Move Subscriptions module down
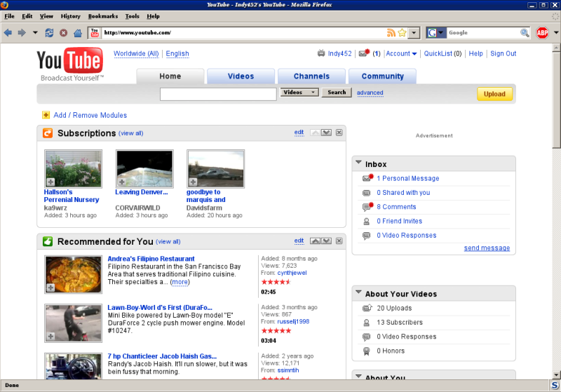 pyautogui.click(x=326, y=133)
